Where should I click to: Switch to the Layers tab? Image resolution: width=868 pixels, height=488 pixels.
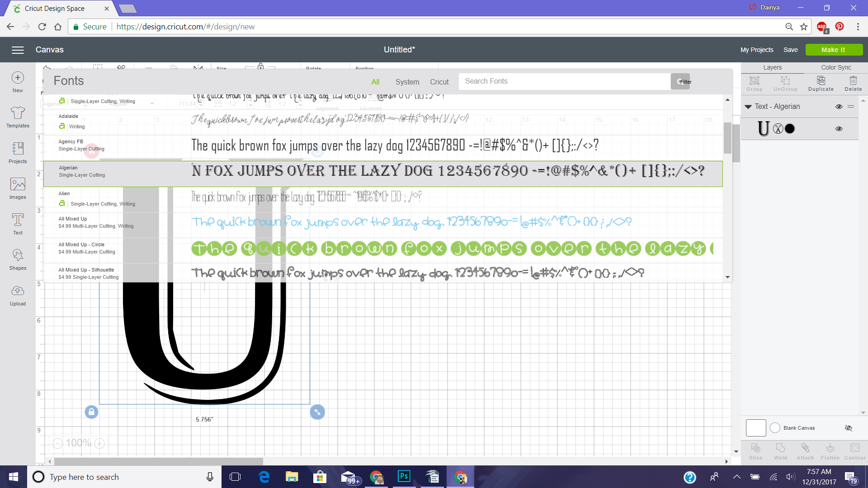[772, 67]
